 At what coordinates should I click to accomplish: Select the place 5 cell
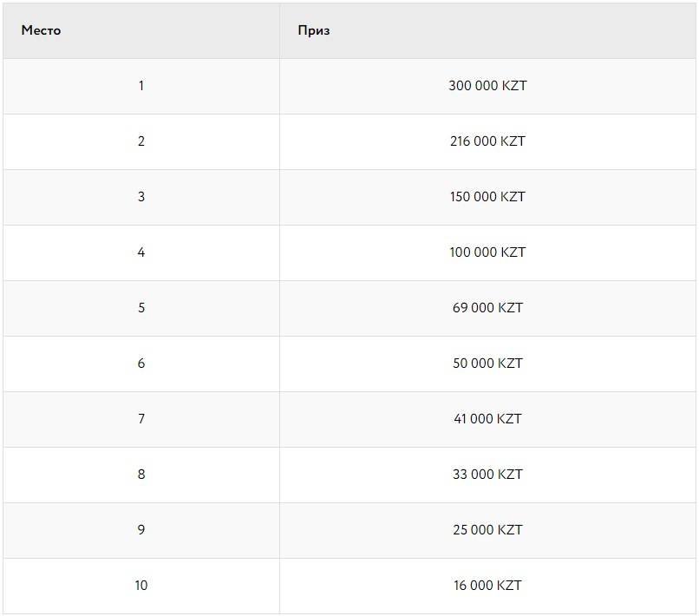[x=141, y=308]
